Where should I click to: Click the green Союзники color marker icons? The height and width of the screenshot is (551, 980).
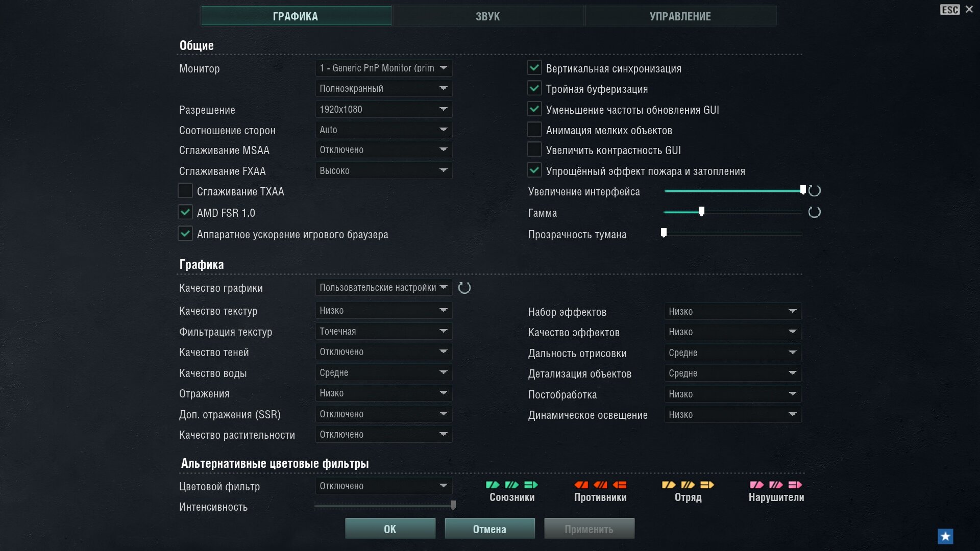512,485
